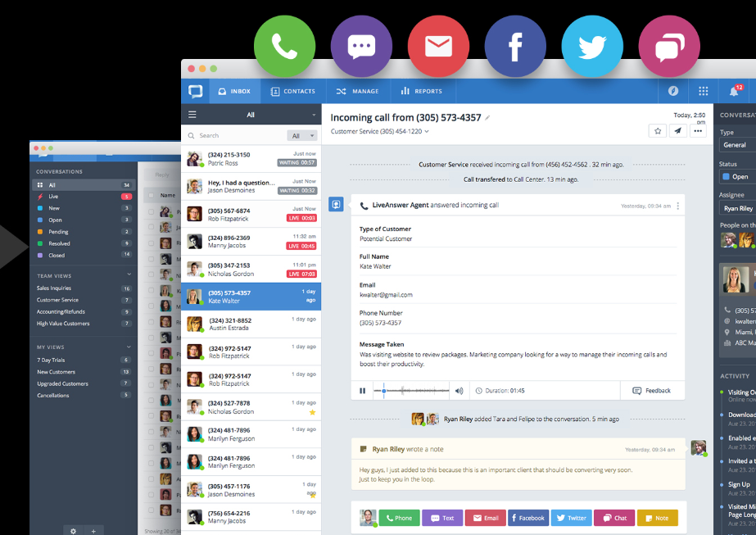Pause the call recording playback
This screenshot has height=535, width=756.
point(362,391)
